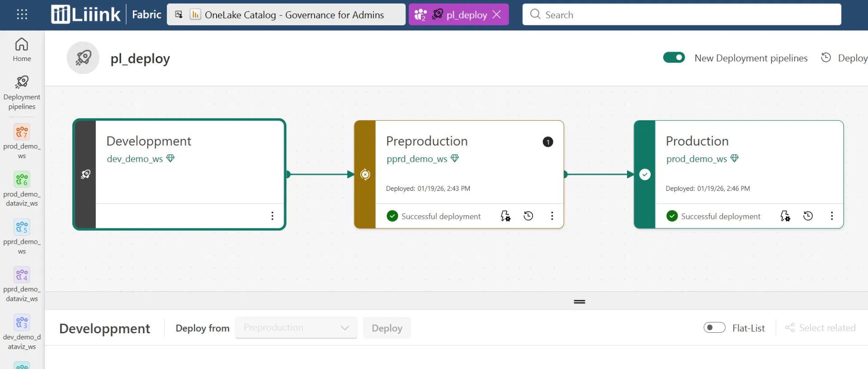
Task: Click the Deploy button
Action: click(x=387, y=328)
